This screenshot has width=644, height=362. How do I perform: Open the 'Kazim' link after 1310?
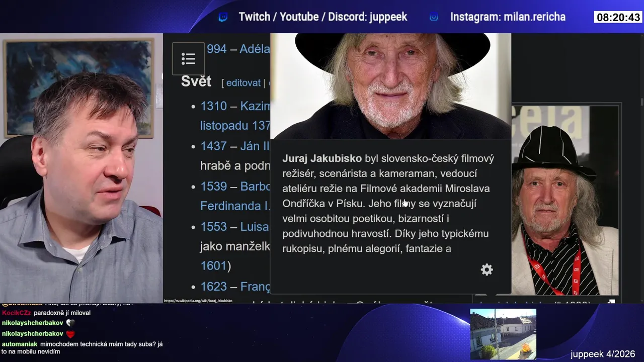click(255, 106)
